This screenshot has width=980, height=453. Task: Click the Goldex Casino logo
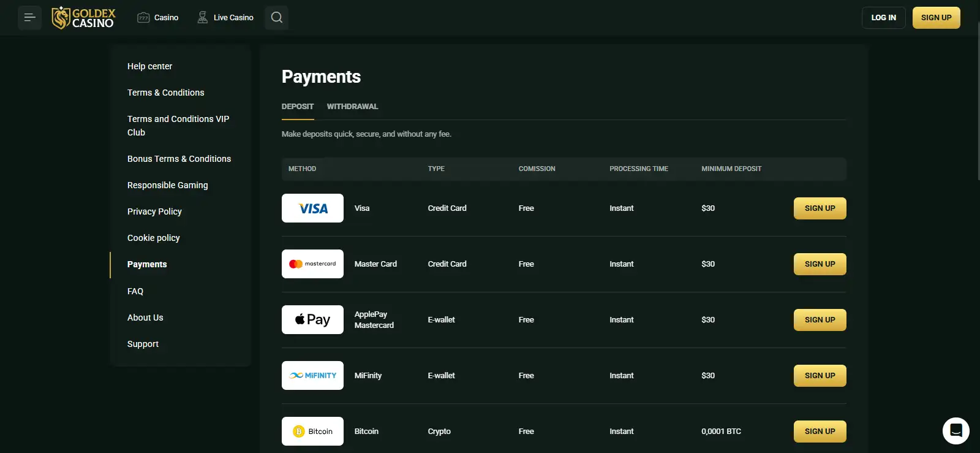click(x=83, y=18)
